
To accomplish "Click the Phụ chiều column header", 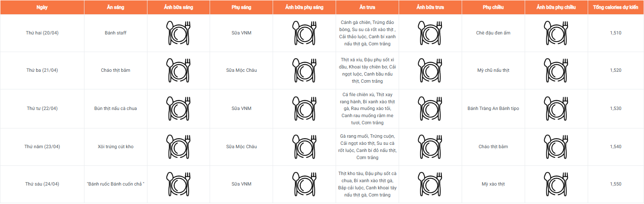I will [493, 8].
